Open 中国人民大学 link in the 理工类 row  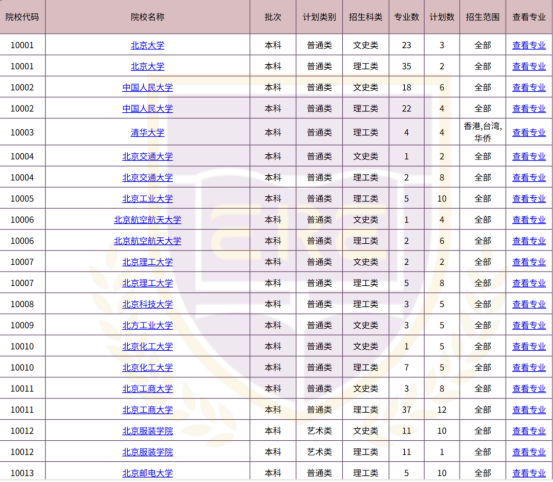(x=147, y=109)
